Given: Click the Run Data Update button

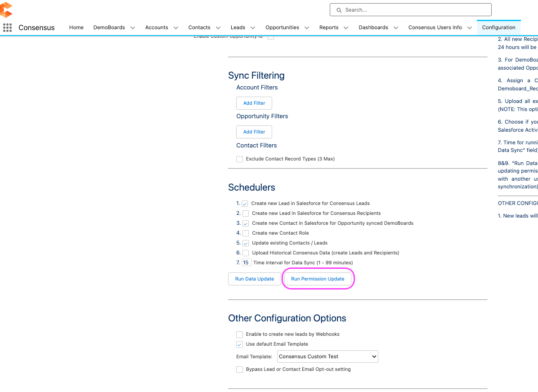Looking at the screenshot, I should click(255, 279).
